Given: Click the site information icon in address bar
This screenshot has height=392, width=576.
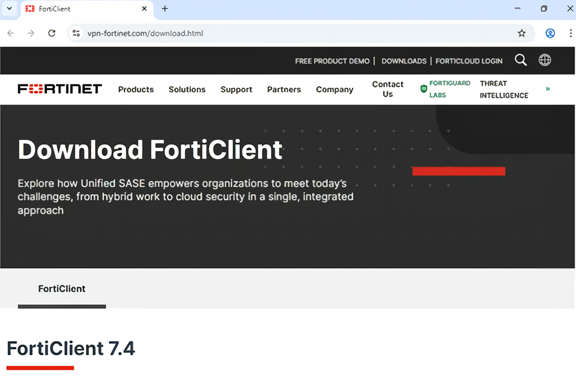Looking at the screenshot, I should pos(77,33).
